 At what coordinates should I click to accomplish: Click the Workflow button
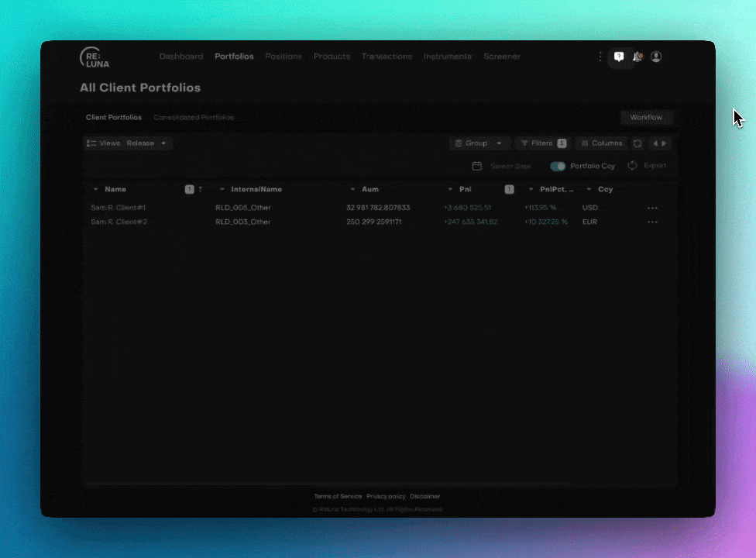coord(646,118)
